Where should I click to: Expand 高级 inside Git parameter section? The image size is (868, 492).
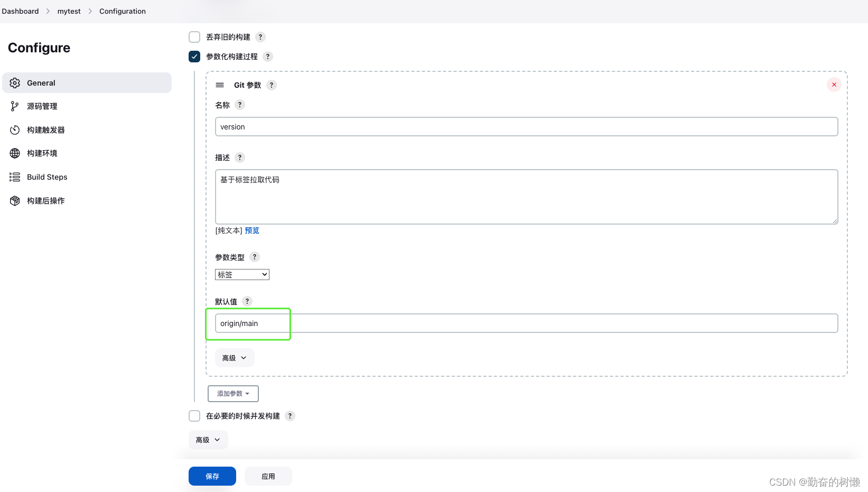click(x=235, y=358)
